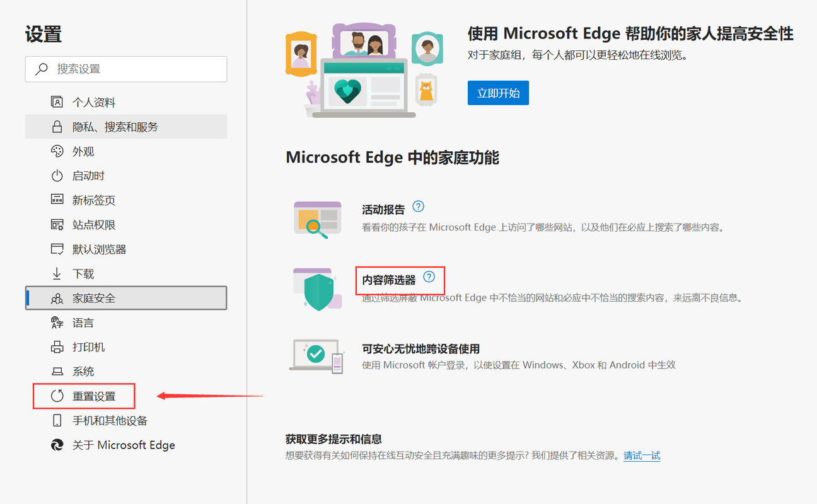This screenshot has height=504, width=817.
Task: Open the 站点权限 settings section
Action: pyautogui.click(x=93, y=225)
